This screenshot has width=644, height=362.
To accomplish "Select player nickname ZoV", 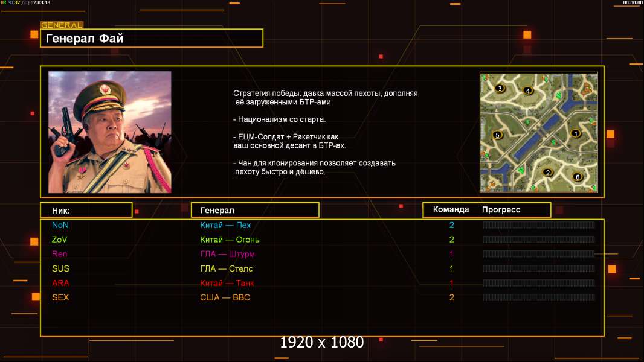I will point(60,240).
